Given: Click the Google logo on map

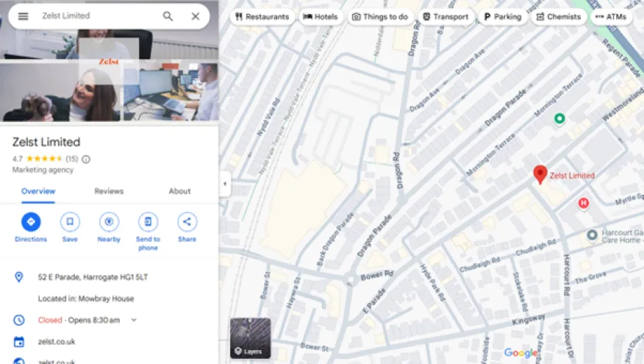Looking at the screenshot, I should click(520, 352).
